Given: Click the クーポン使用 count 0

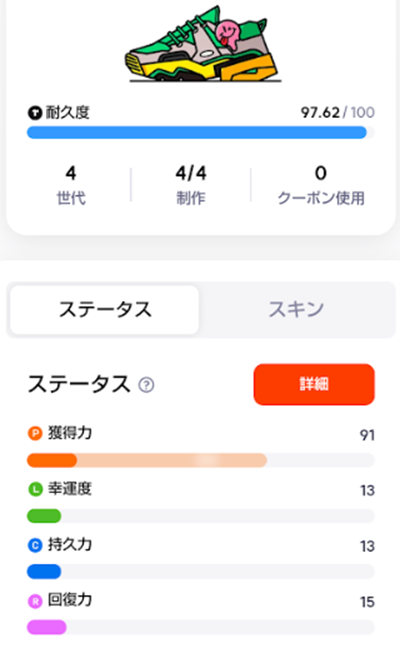Looking at the screenshot, I should [x=321, y=173].
